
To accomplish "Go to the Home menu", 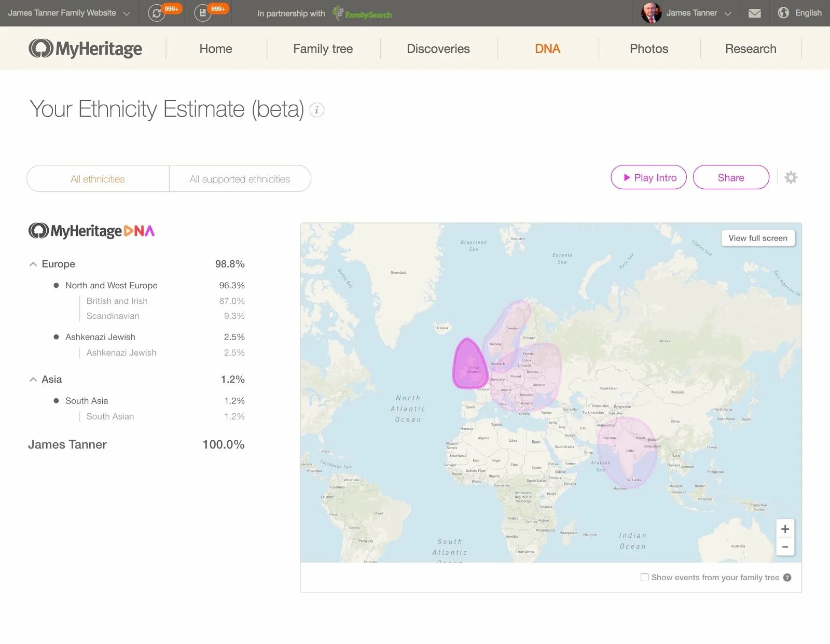I will (216, 49).
